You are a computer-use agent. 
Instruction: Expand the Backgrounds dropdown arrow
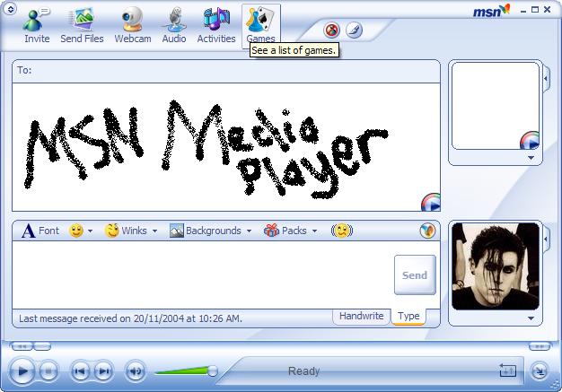249,231
